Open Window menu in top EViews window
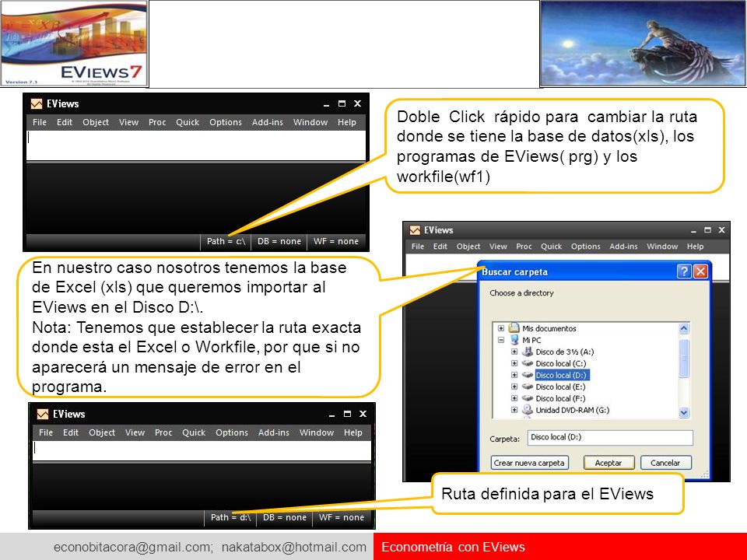 point(310,122)
